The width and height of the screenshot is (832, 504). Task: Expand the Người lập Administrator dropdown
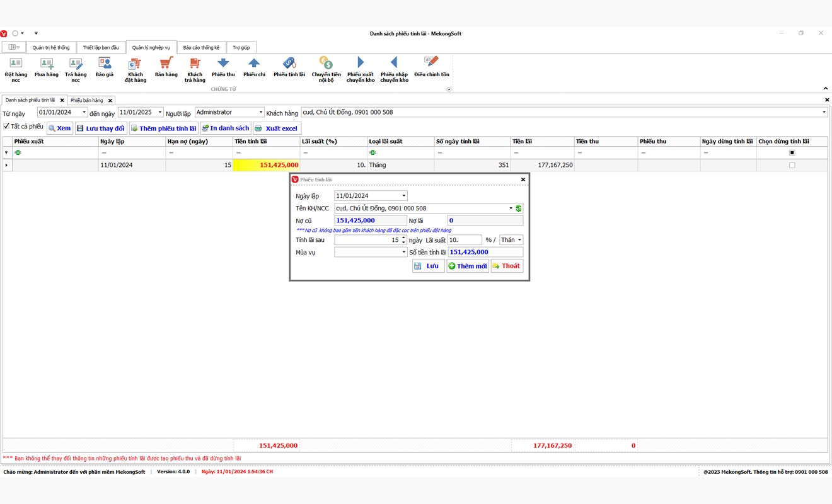(x=261, y=112)
